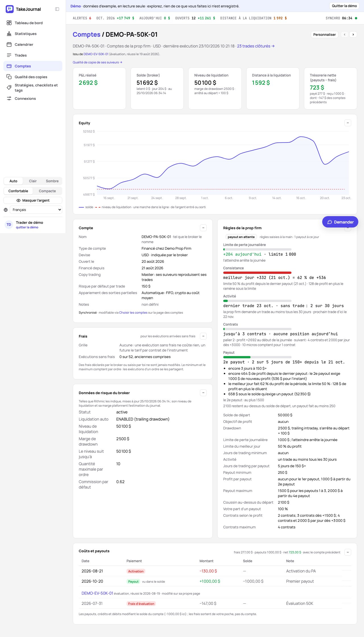
Task: Collapse the Compte panel
Action: tap(203, 228)
